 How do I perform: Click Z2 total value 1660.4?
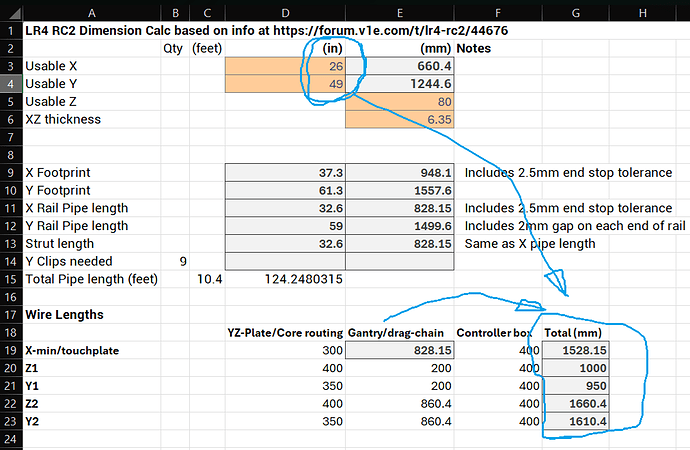click(x=576, y=403)
